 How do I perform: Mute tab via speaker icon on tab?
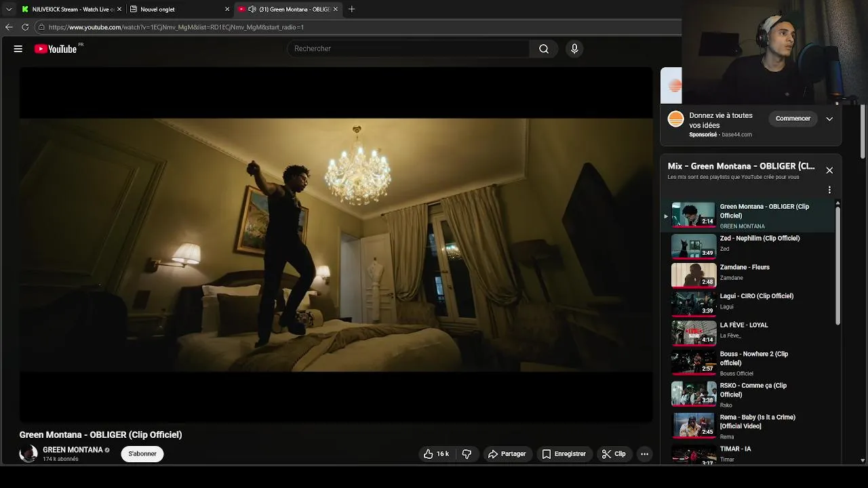252,9
